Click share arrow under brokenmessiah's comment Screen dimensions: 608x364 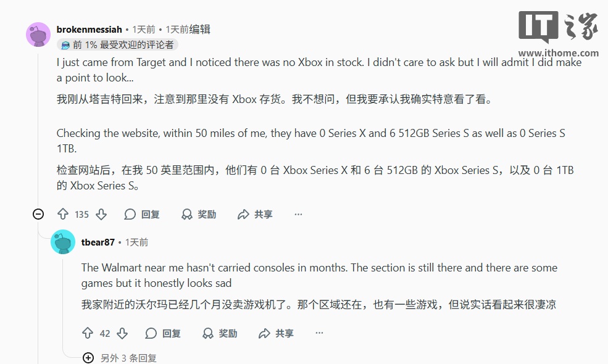click(x=243, y=214)
